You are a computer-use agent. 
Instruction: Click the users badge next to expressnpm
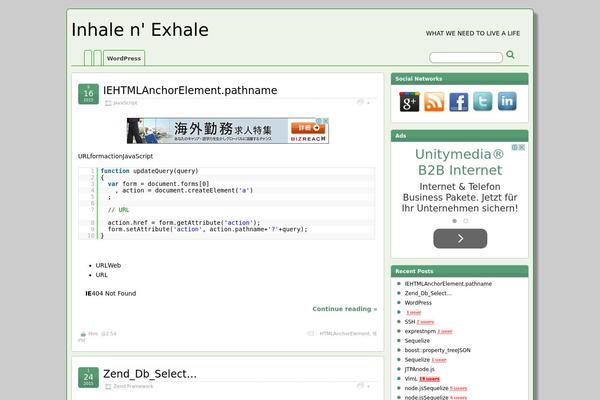pos(445,331)
